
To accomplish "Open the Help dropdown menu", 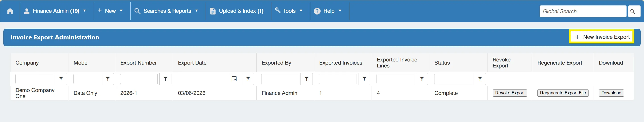I will coord(328,11).
